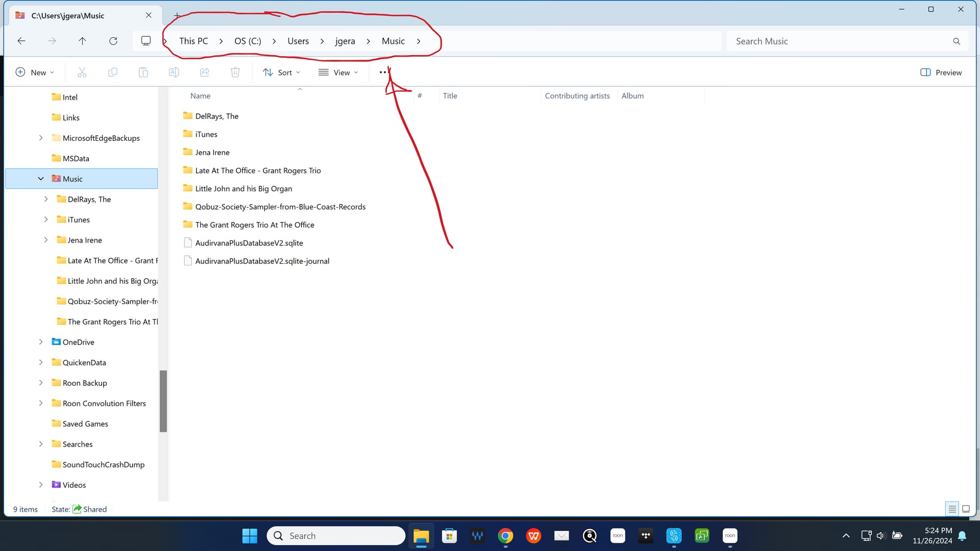Select the Saved Games tree folder

85,423
